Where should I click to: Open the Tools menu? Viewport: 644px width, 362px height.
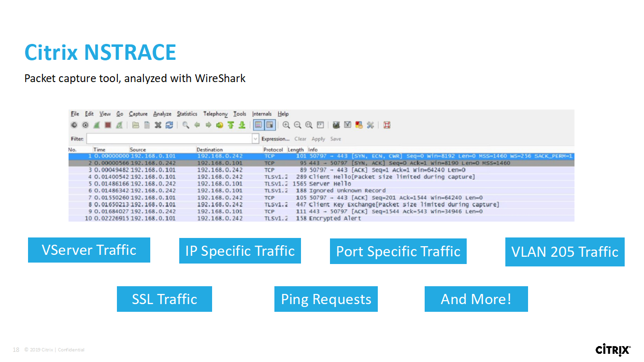tap(240, 114)
